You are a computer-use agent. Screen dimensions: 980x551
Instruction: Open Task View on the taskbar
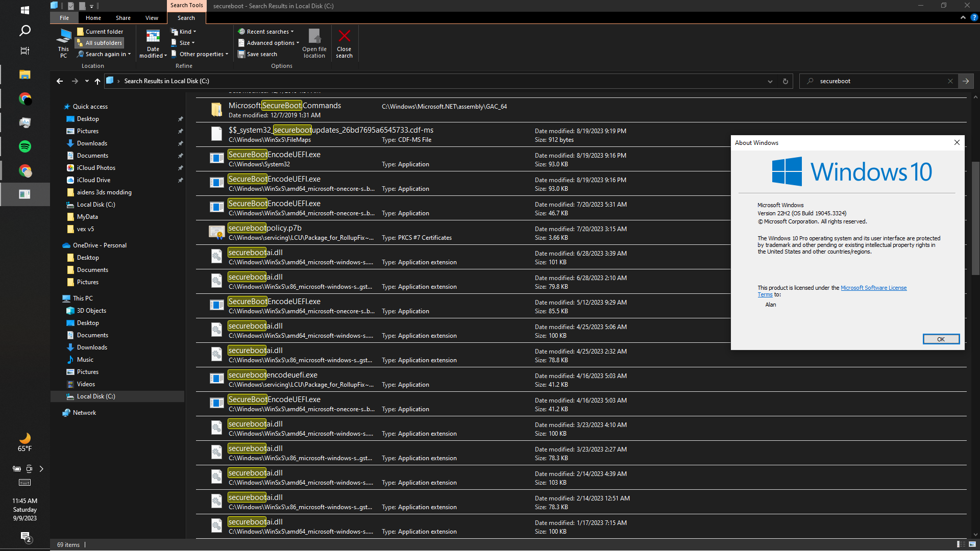pyautogui.click(x=24, y=51)
